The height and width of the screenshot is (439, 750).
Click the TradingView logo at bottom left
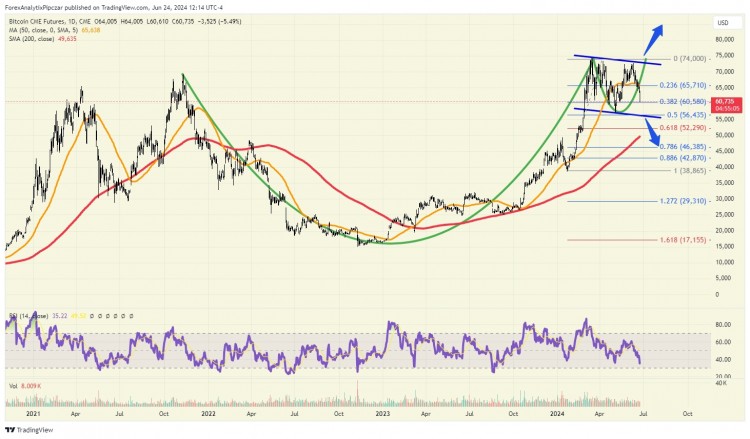(x=29, y=430)
